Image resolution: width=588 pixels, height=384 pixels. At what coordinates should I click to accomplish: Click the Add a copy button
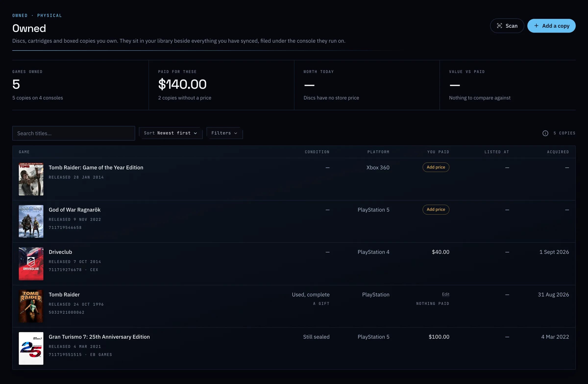pos(551,26)
